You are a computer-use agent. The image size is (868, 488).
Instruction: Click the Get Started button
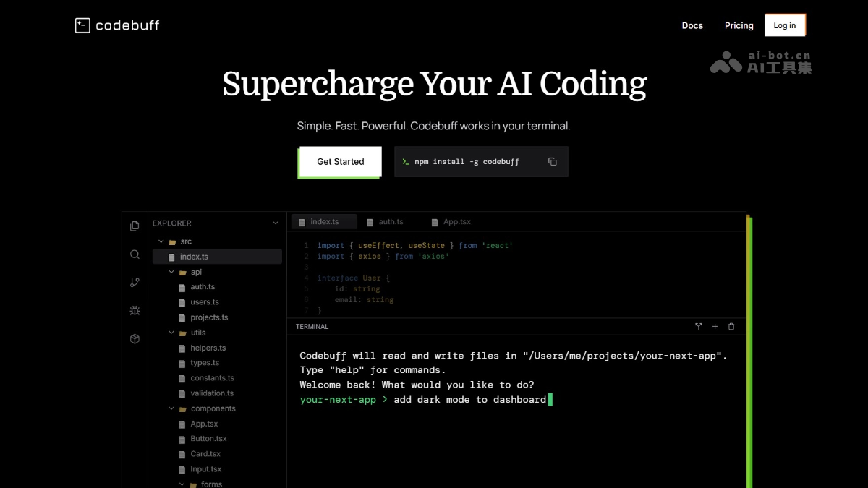point(340,161)
